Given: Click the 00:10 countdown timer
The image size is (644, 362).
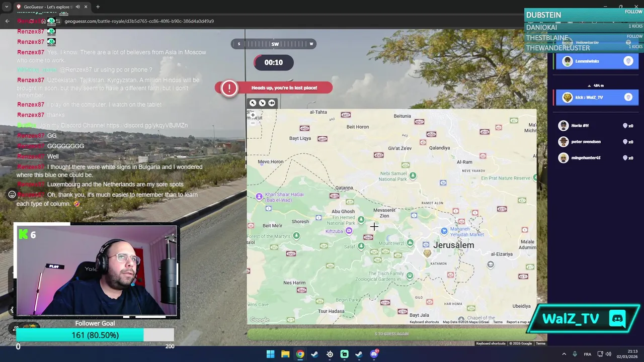Looking at the screenshot, I should [274, 62].
